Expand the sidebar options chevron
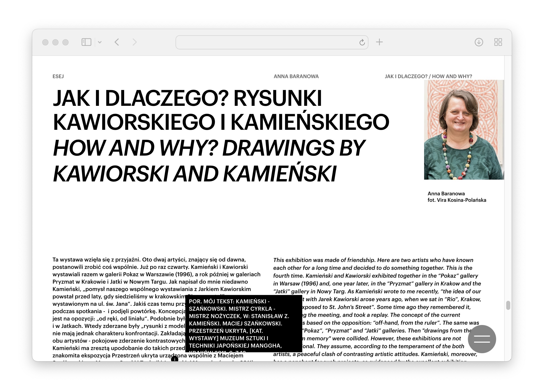This screenshot has height=392, width=547. [100, 42]
